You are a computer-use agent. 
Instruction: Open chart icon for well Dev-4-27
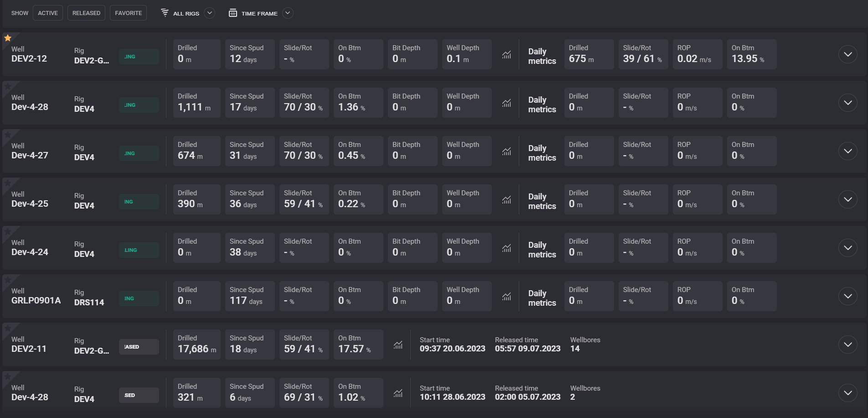pyautogui.click(x=506, y=152)
